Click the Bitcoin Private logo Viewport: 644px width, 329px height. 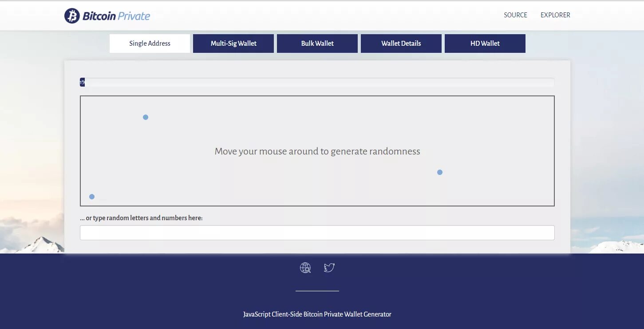(107, 16)
